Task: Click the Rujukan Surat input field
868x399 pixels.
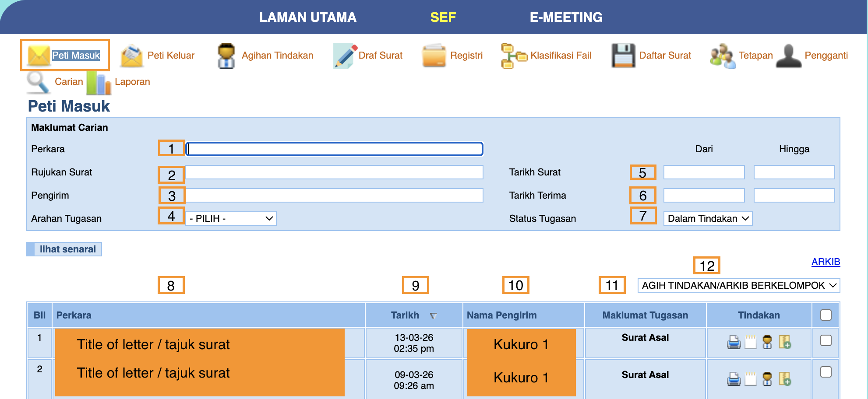Action: coord(334,172)
